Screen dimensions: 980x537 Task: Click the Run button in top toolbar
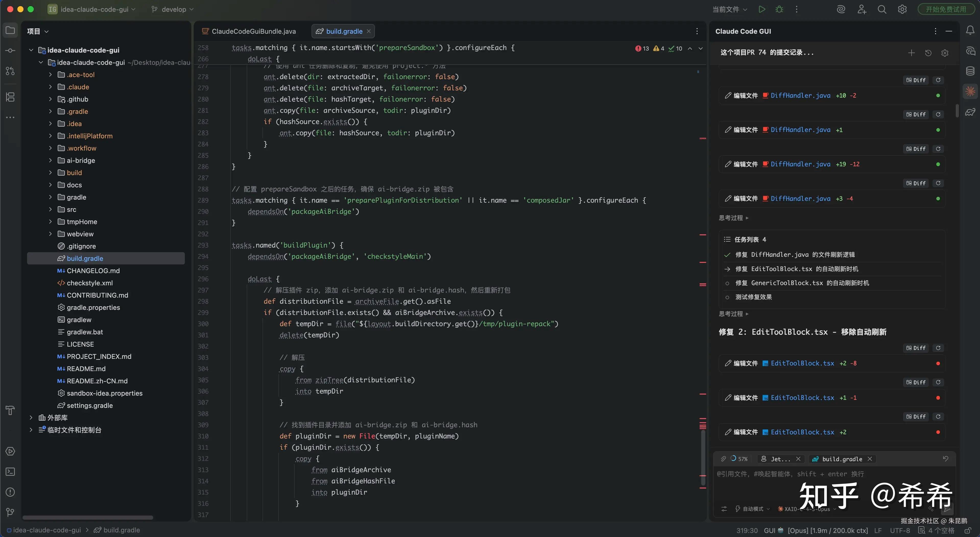tap(762, 9)
